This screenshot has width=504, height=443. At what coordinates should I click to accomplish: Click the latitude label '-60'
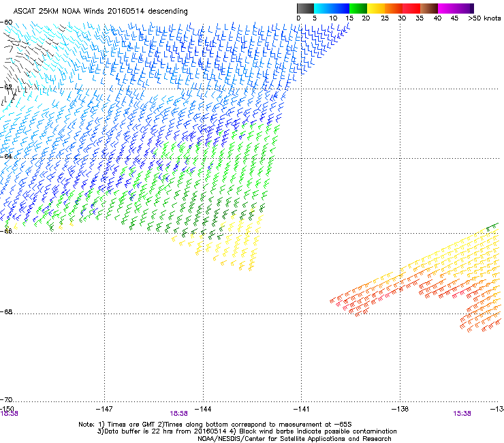[x=6, y=22]
